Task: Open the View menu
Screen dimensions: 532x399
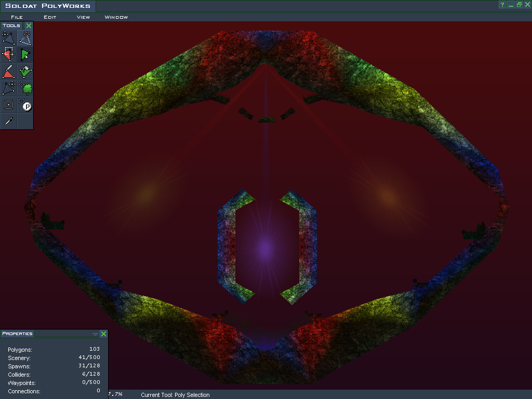Action: [x=83, y=17]
